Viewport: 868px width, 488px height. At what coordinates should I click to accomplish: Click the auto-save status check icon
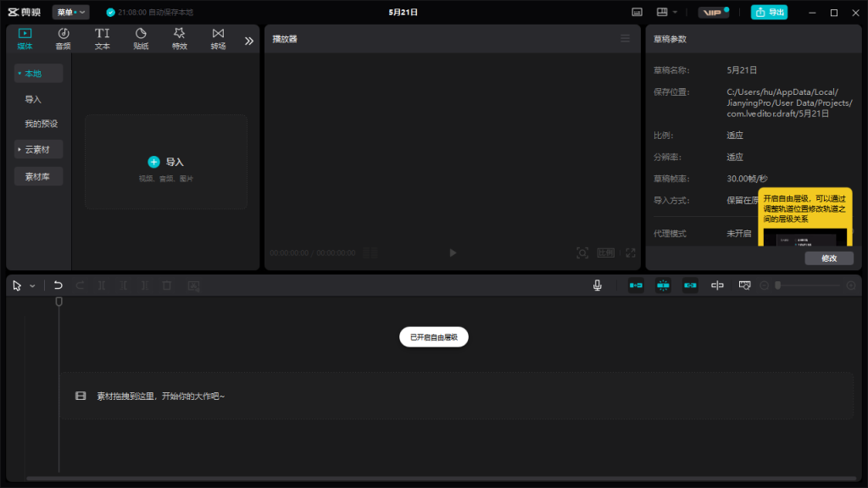[x=111, y=12]
